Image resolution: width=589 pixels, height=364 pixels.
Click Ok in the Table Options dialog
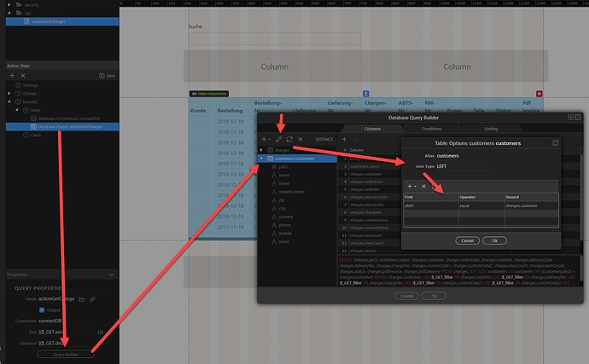click(493, 240)
